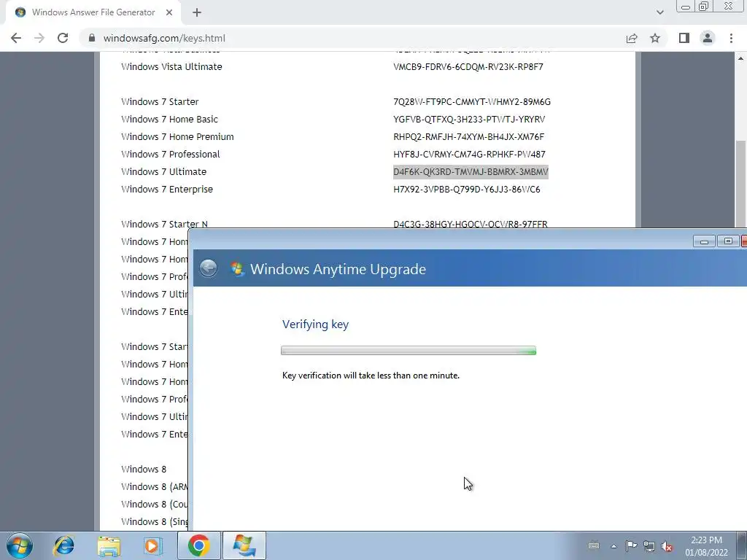The width and height of the screenshot is (747, 560).
Task: Show hidden tray icons
Action: click(614, 546)
